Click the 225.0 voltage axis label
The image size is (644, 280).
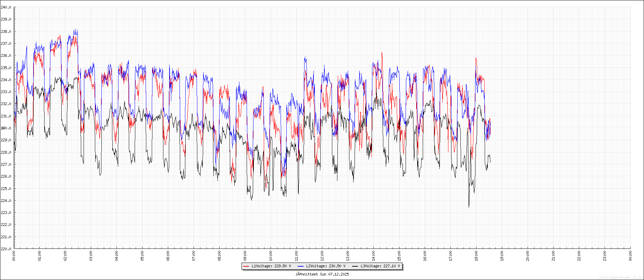(x=6, y=189)
